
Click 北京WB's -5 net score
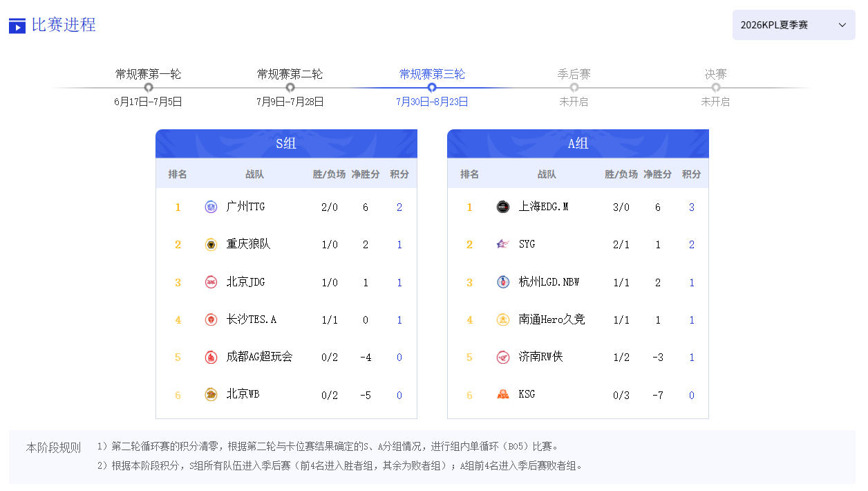click(366, 396)
